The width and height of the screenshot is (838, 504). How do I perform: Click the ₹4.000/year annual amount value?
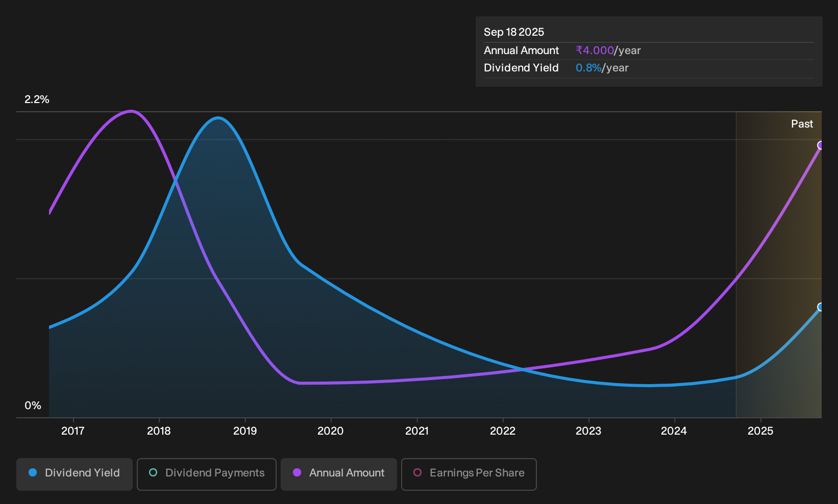[608, 51]
